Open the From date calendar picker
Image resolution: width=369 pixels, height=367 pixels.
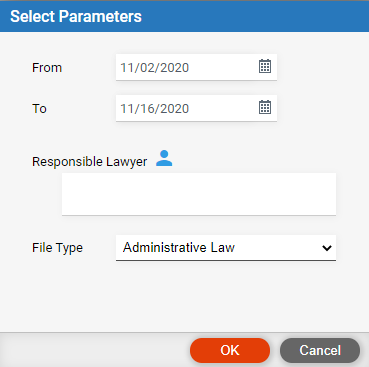(x=265, y=66)
